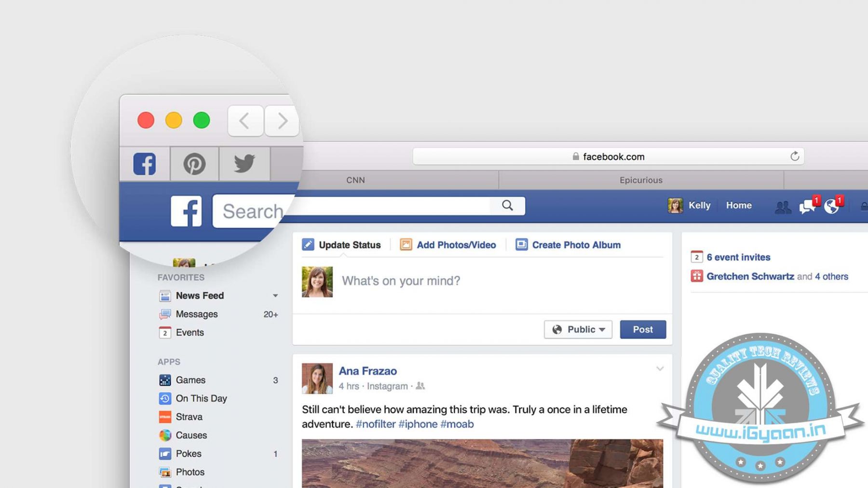Click the Safari forward arrow button

[282, 121]
